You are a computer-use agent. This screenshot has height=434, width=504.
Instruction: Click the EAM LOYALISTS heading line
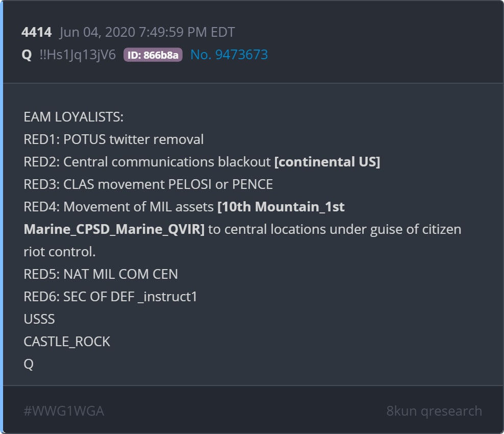click(x=73, y=117)
